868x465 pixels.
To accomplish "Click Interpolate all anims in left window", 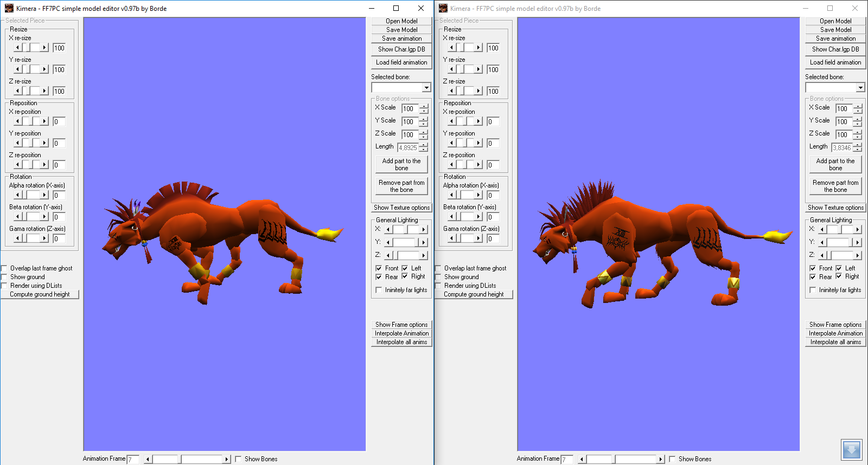I will pyautogui.click(x=401, y=342).
